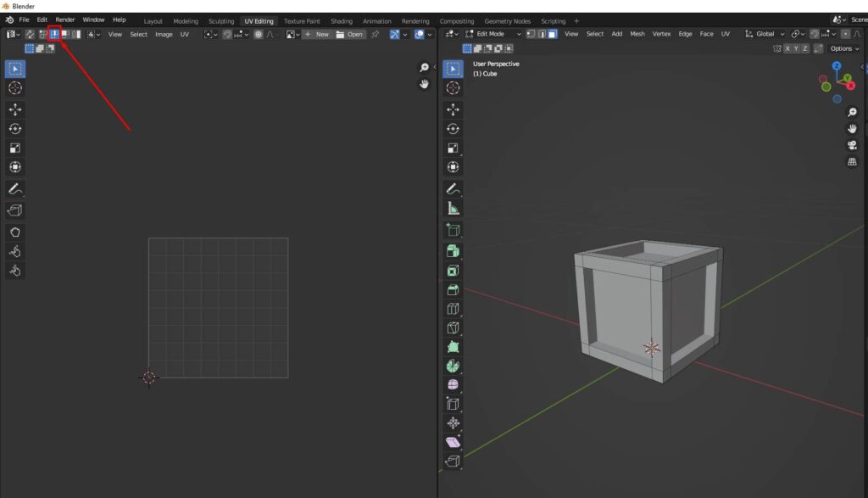Select the Edge Slide tool
The image size is (868, 498).
tap(453, 404)
